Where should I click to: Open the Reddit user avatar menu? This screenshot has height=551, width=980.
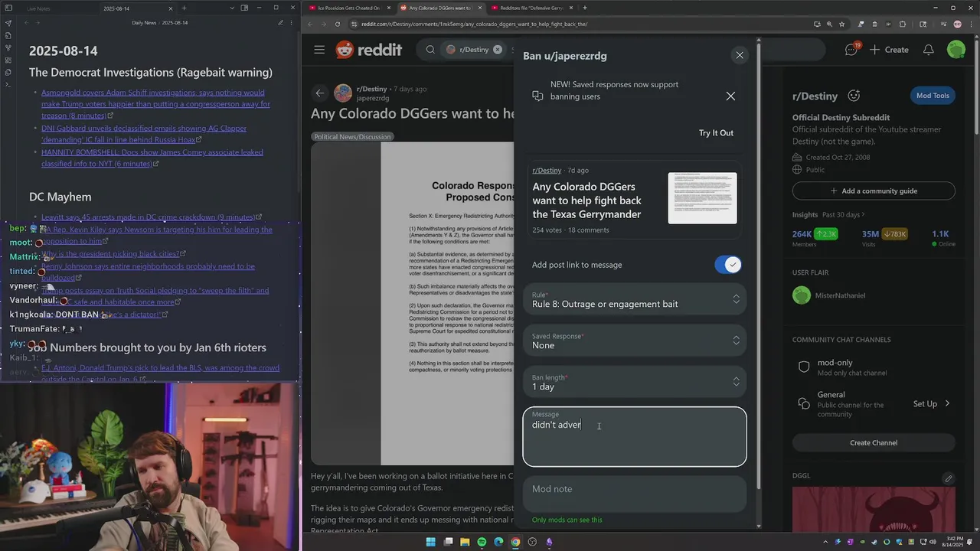pyautogui.click(x=956, y=50)
